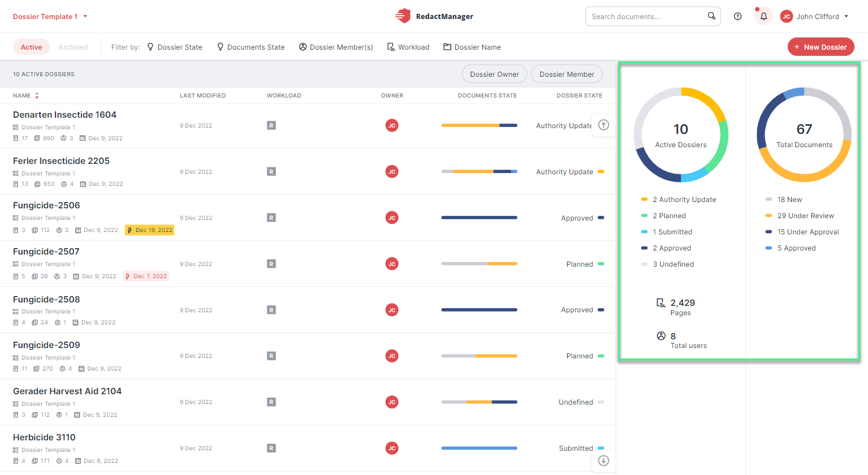Toggle the 2 Planned legend filter
868x475 pixels.
point(664,215)
